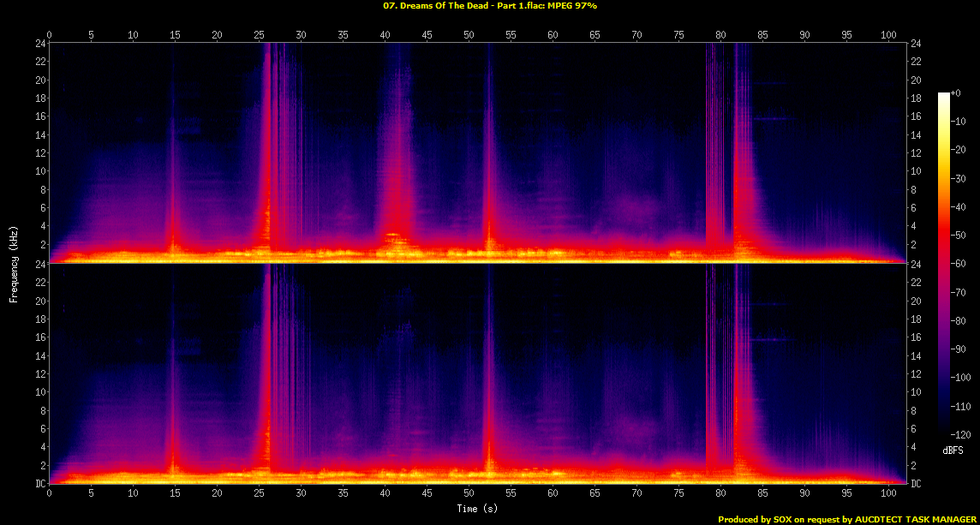
Task: Click 16 kHz label on lower-right frequency axis
Action: pyautogui.click(x=916, y=337)
